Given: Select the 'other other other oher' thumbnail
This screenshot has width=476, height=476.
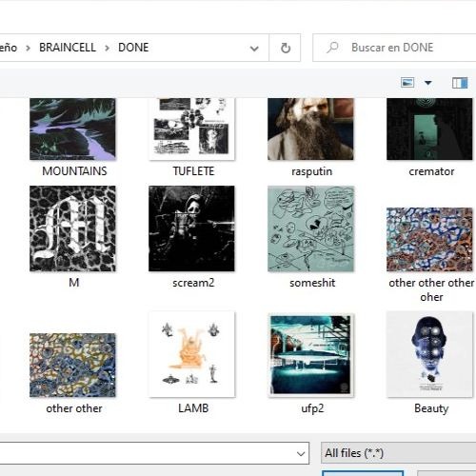Looking at the screenshot, I should [x=429, y=239].
